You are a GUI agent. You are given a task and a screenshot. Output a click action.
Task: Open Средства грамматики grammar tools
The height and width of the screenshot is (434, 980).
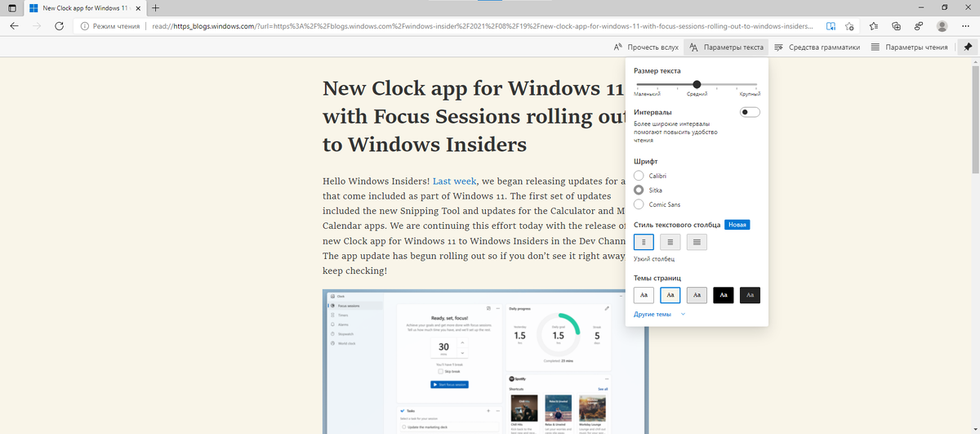[x=817, y=47]
